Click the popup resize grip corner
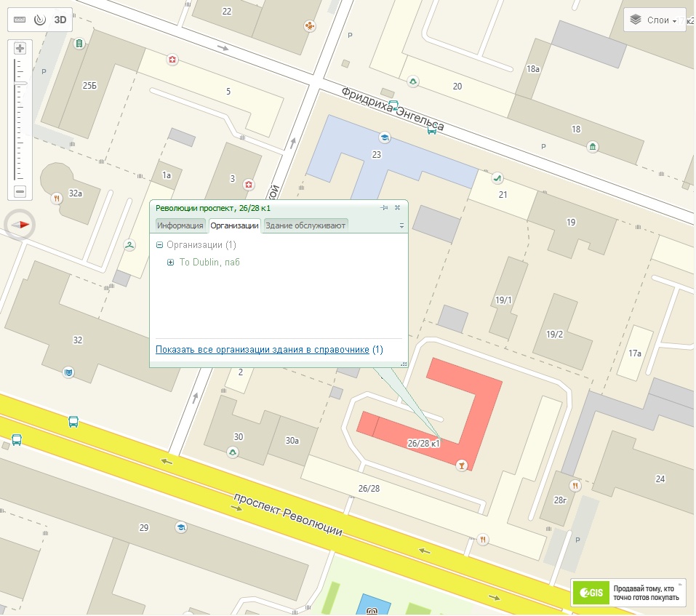This screenshot has width=696, height=616. click(404, 364)
